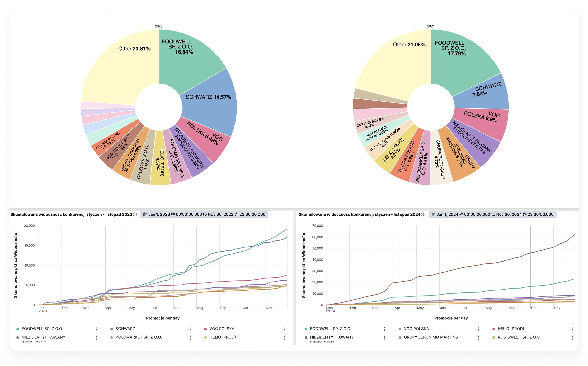This screenshot has height=366, width=588.
Task: Open options for VOG POLSKA in the 2024 legend
Action: (x=479, y=329)
